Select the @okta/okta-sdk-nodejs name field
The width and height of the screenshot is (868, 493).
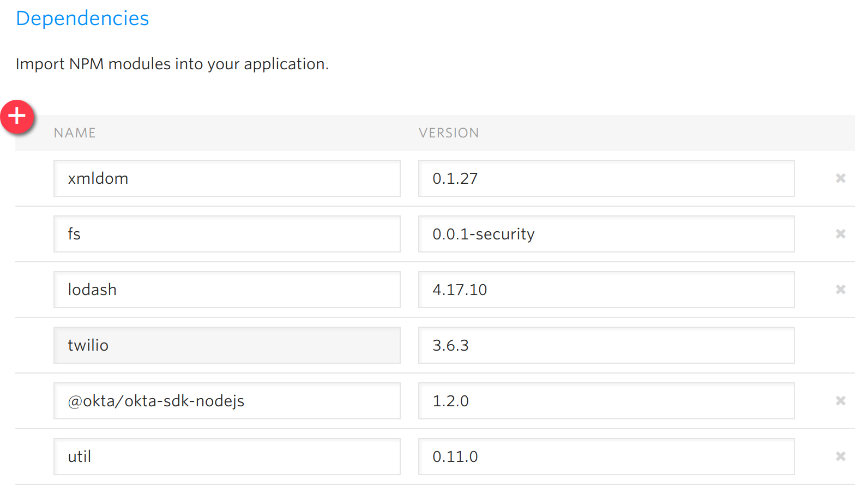pyautogui.click(x=227, y=401)
